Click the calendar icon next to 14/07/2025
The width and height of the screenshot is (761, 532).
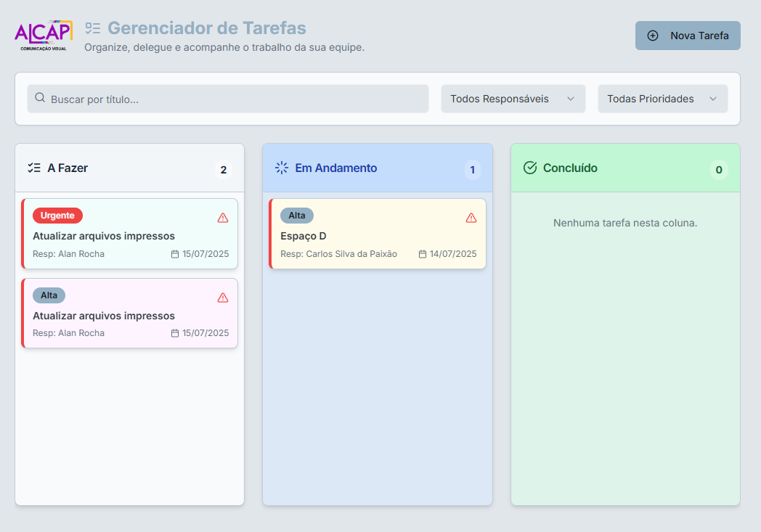click(423, 254)
